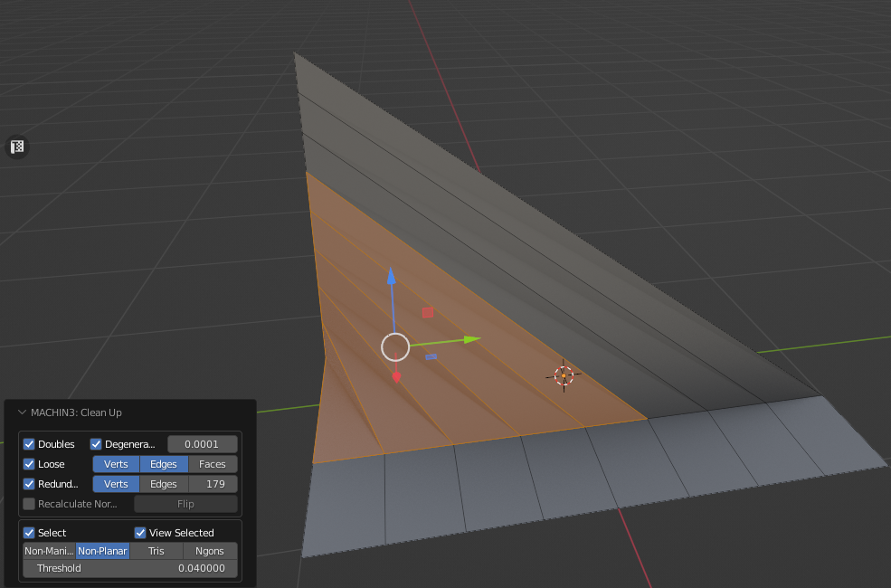Click the Flip button

[x=185, y=504]
